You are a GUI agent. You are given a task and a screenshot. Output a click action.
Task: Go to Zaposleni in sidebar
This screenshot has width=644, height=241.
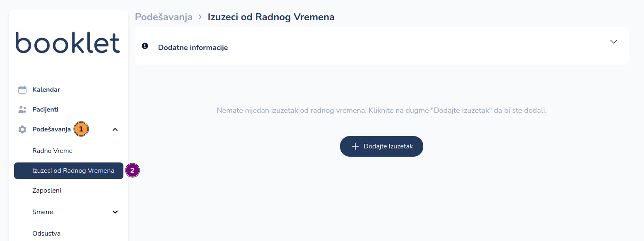47,191
